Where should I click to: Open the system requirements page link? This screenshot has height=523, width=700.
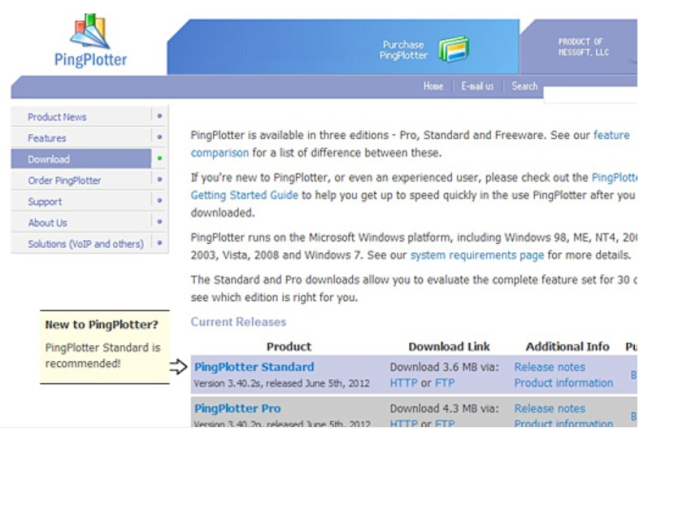(x=477, y=255)
